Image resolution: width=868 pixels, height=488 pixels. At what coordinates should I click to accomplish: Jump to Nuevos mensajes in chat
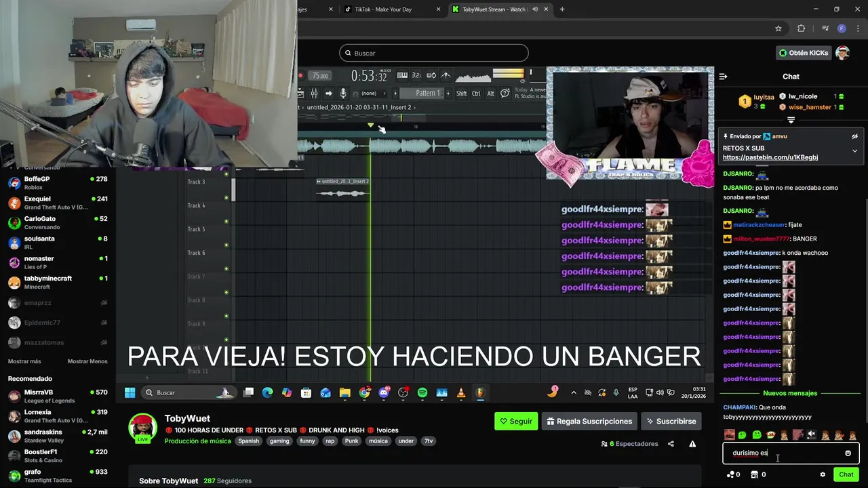coord(790,393)
